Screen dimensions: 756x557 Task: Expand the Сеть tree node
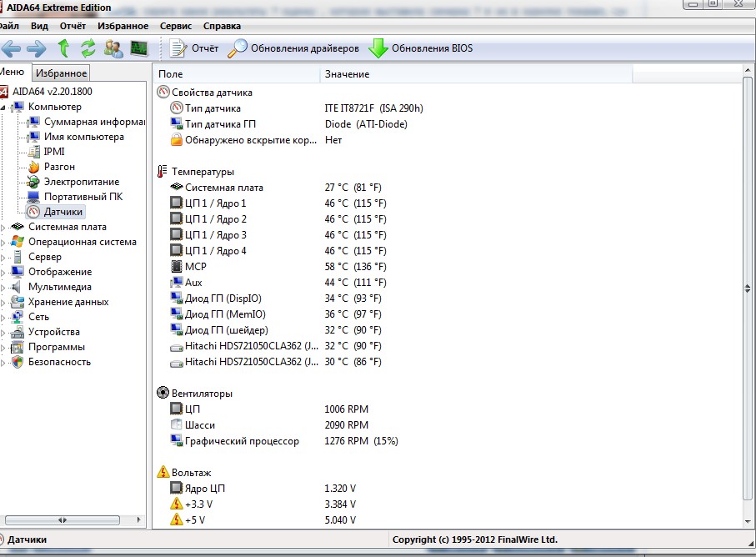click(3, 318)
